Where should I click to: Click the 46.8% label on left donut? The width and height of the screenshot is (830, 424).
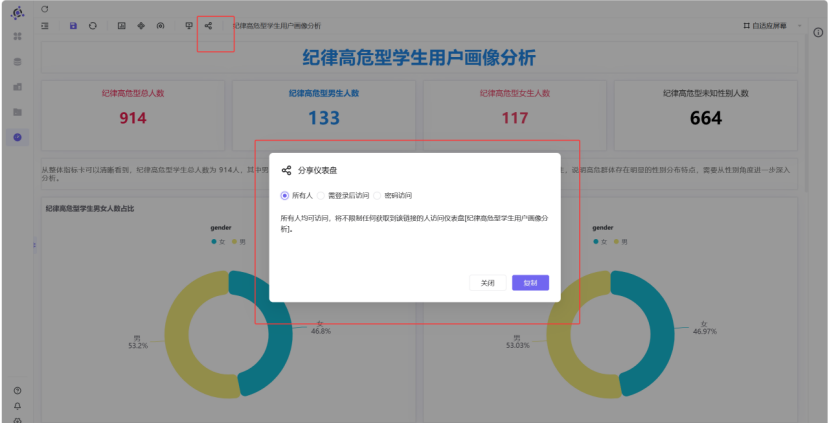pos(321,331)
